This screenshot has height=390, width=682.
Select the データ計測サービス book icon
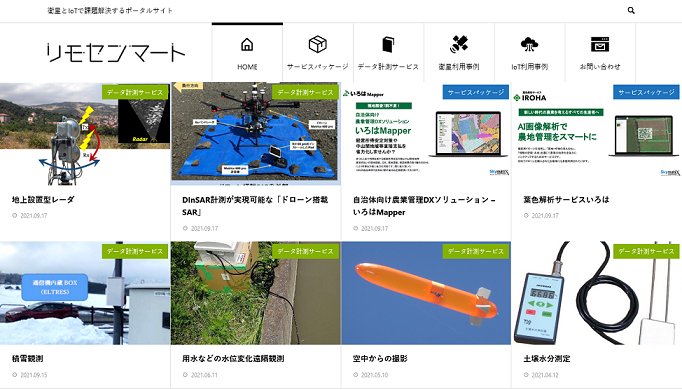388,44
